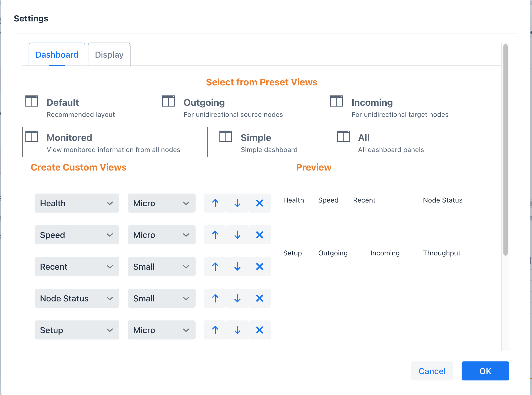Remove the Recent panel
Screen dimensions: 532x395
coord(259,267)
